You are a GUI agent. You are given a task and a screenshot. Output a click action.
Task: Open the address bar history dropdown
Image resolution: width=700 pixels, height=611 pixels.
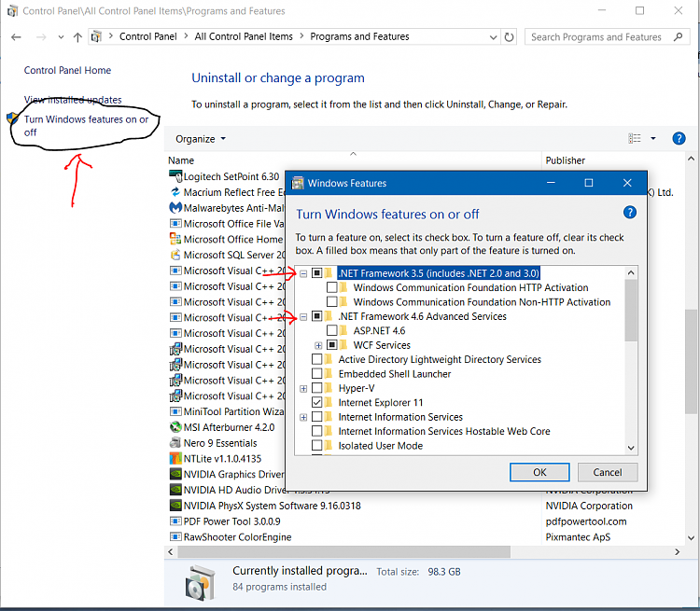click(x=493, y=37)
